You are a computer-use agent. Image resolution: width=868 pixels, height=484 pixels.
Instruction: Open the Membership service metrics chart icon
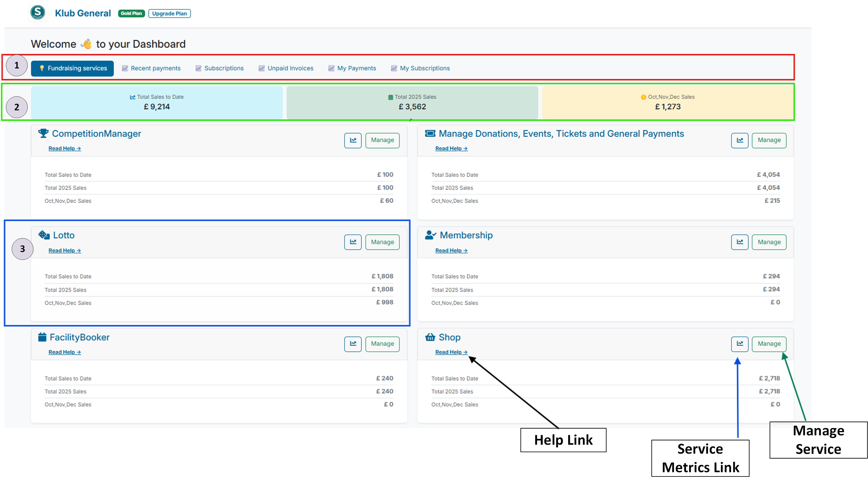[739, 242]
